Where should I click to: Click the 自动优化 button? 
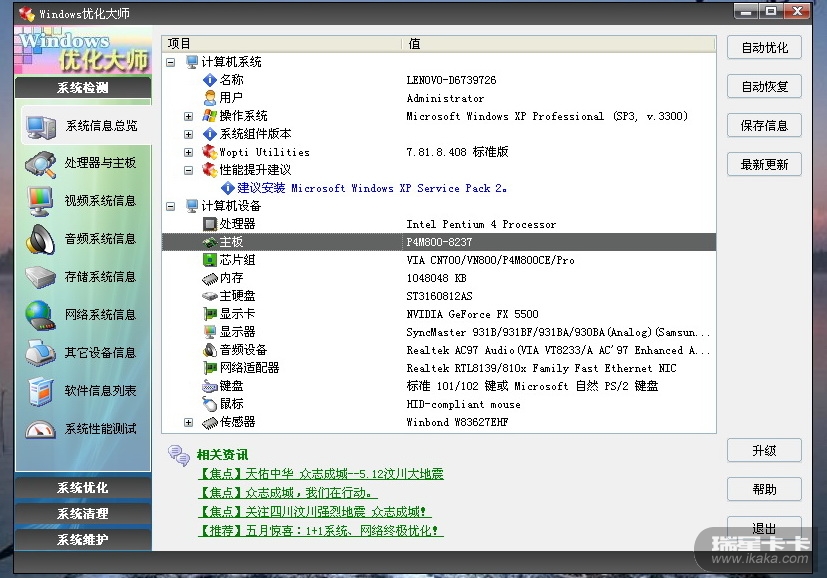[x=764, y=47]
